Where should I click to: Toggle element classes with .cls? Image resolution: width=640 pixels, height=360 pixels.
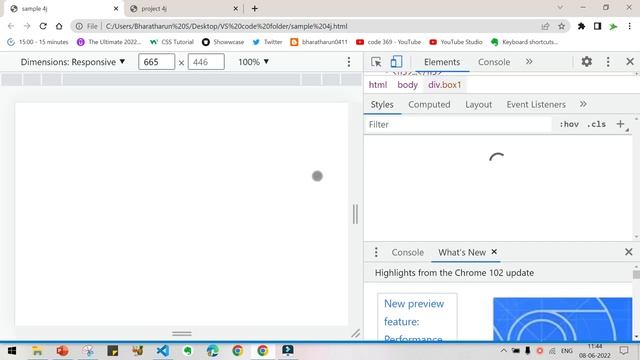[596, 124]
